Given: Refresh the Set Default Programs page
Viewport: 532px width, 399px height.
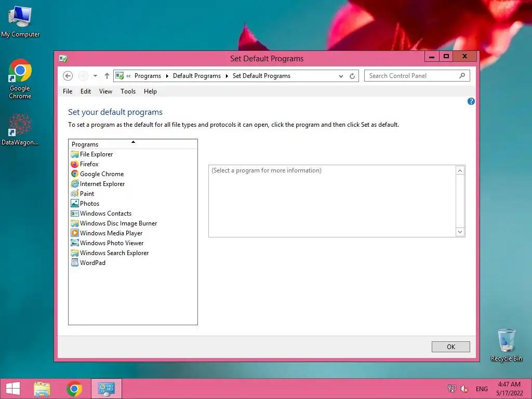Looking at the screenshot, I should (x=352, y=76).
